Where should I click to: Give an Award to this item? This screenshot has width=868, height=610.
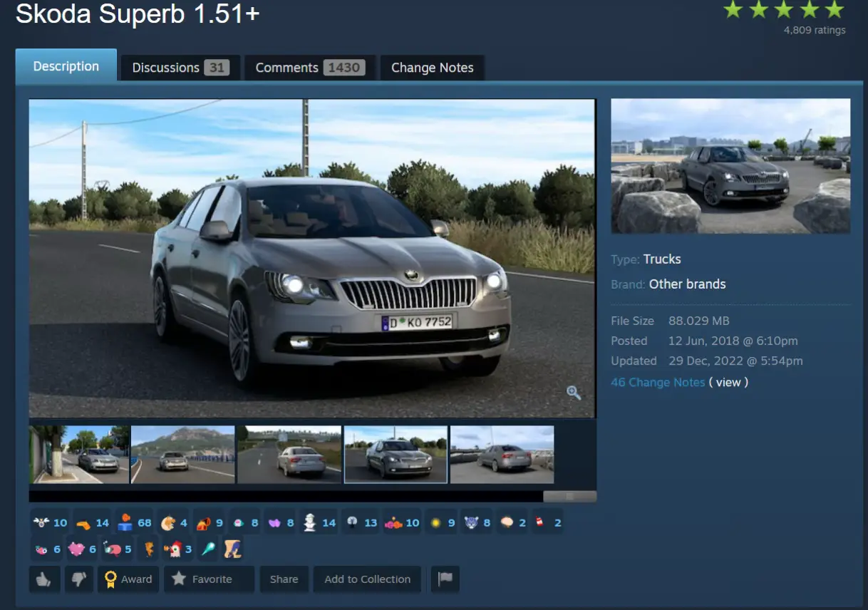[128, 579]
